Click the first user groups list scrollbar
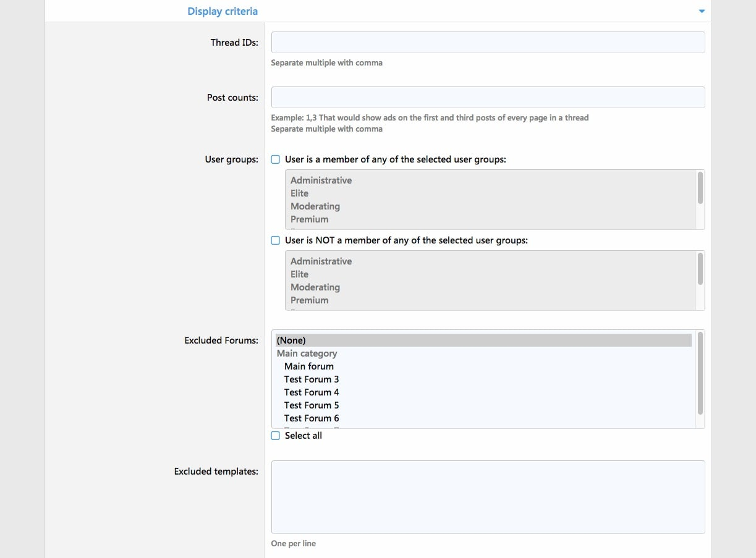Screen dimensions: 756x558 [x=700, y=188]
